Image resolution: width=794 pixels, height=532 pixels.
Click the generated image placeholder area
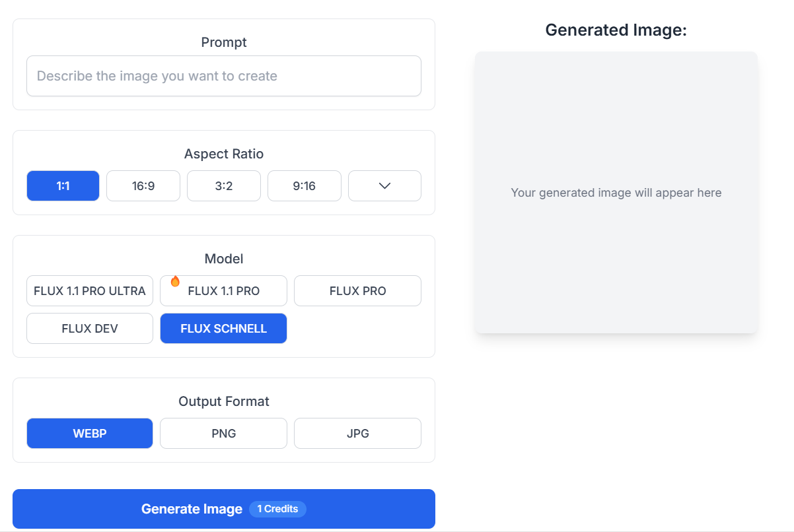[x=616, y=192]
